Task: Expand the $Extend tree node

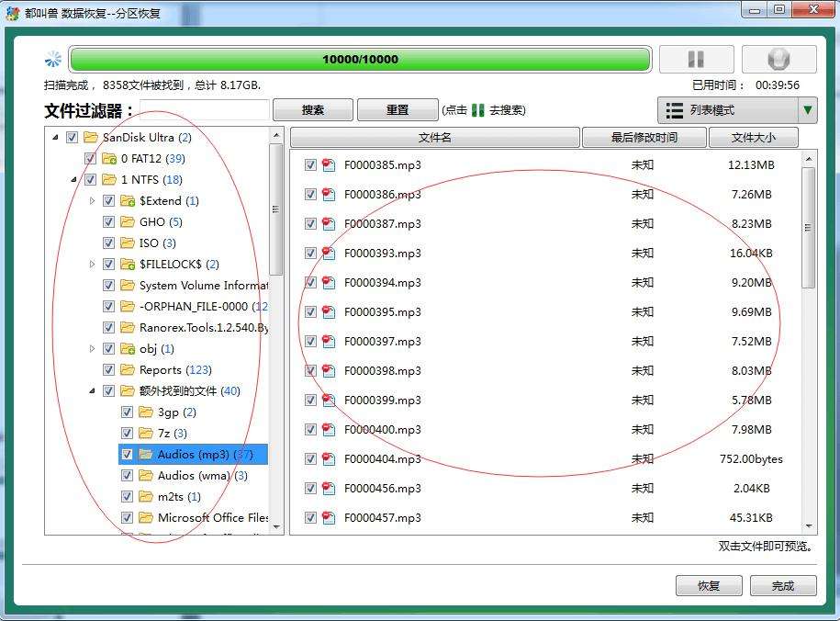Action: point(92,201)
